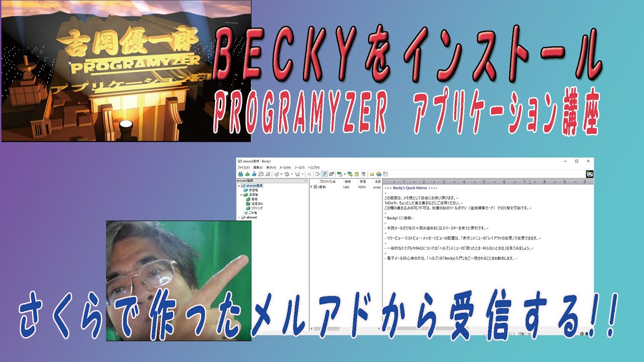Collapse the akismet登録 tree node
The width and height of the screenshot is (644, 362).
[239, 186]
